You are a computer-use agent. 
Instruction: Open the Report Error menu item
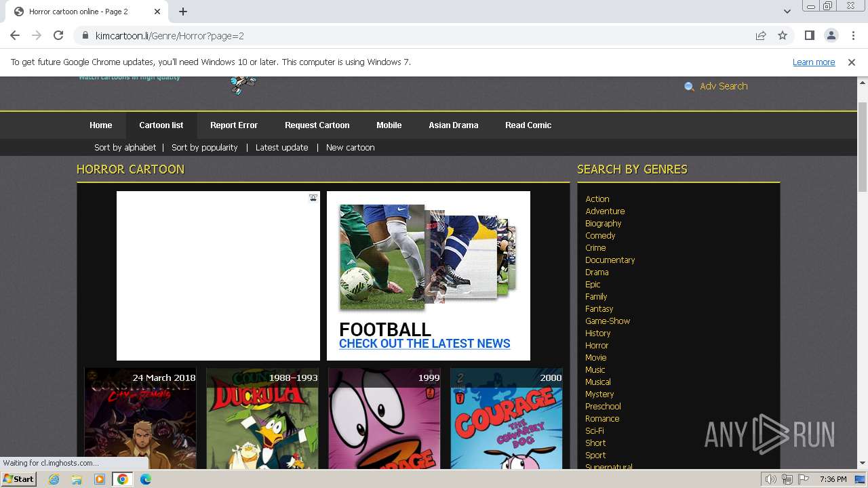[x=234, y=125]
